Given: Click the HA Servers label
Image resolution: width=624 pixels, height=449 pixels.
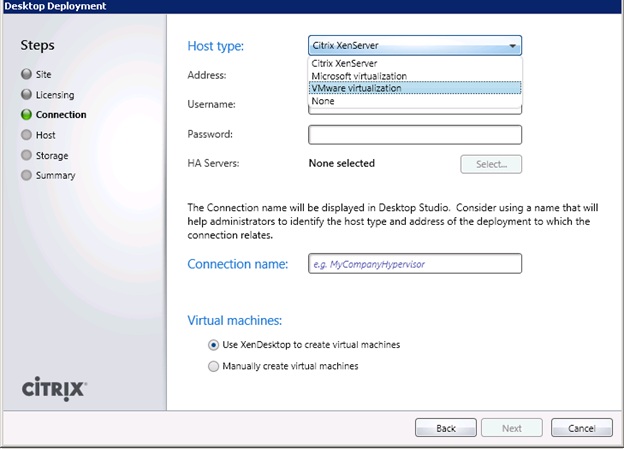Looking at the screenshot, I should tap(213, 163).
